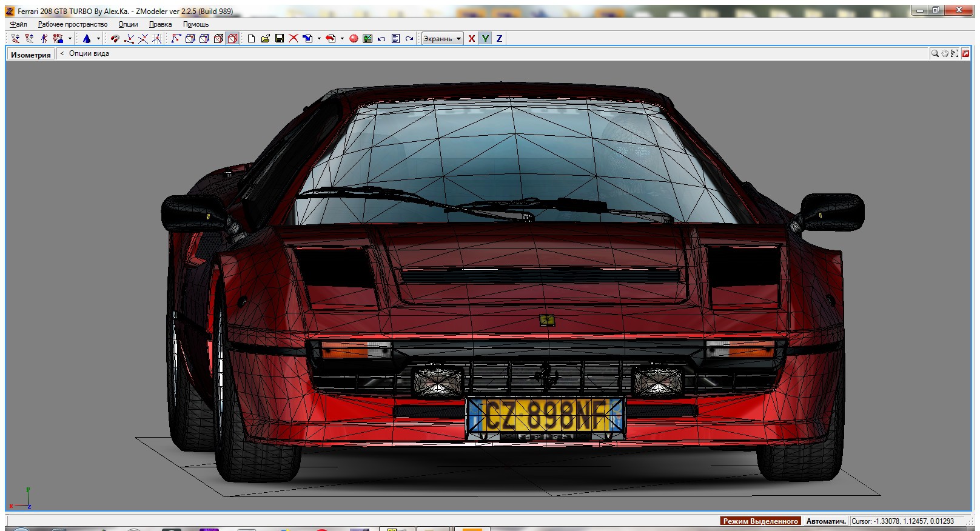980x531 pixels.
Task: Expand the import icon dropdown arrow
Action: [319, 38]
